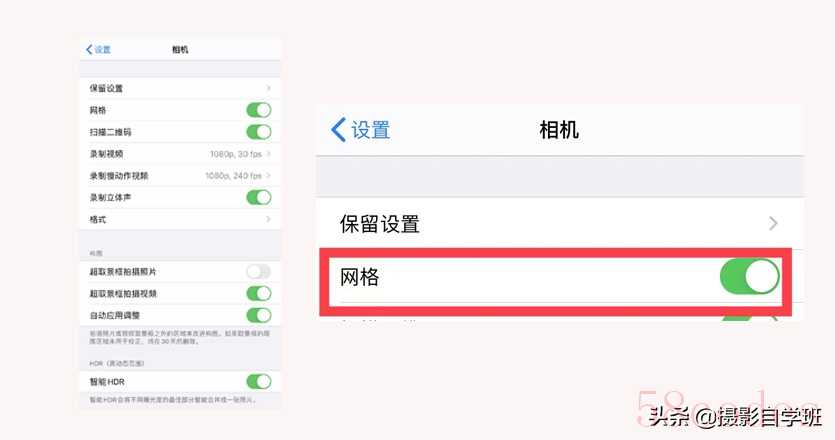
Task: Disable the 智能 HDR switch
Action: (x=259, y=381)
